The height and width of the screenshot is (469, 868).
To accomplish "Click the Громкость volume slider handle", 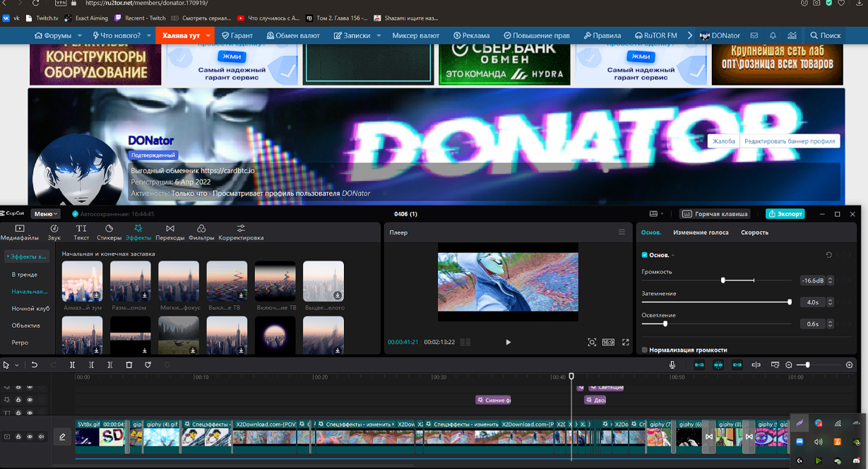I will coord(723,280).
